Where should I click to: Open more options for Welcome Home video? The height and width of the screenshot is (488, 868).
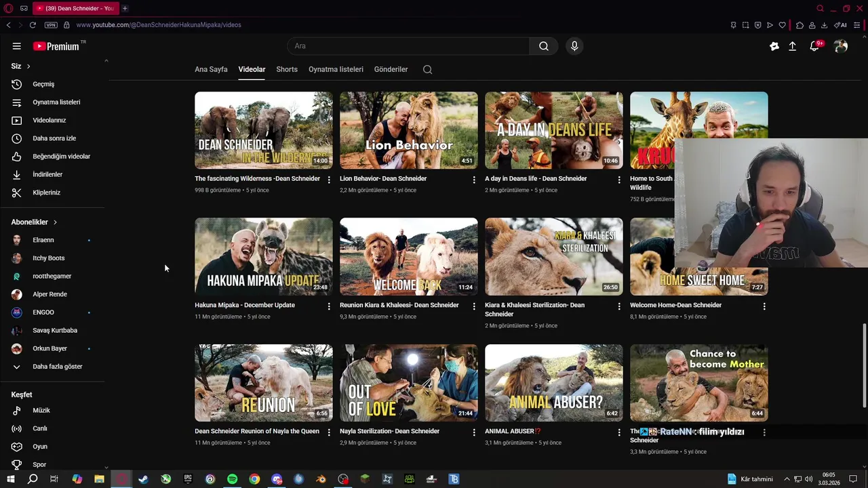coord(764,306)
